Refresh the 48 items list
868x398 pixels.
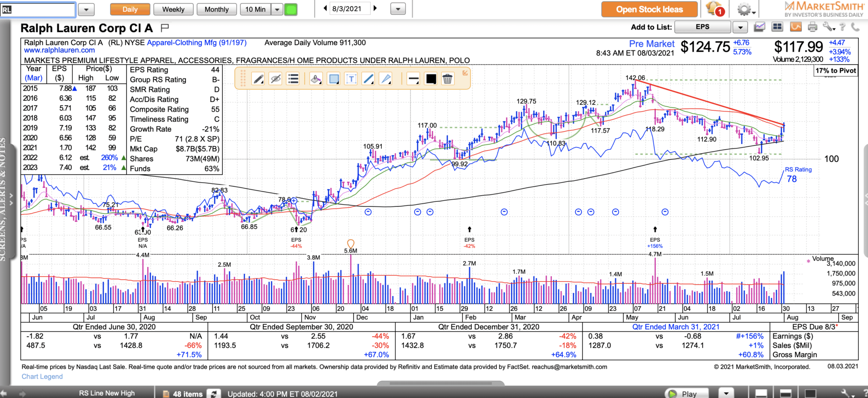click(213, 394)
